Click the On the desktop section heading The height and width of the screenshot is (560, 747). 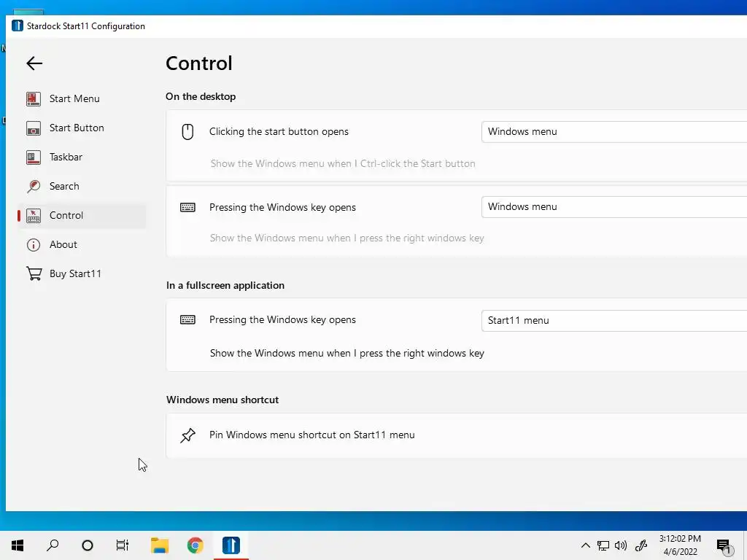point(201,97)
